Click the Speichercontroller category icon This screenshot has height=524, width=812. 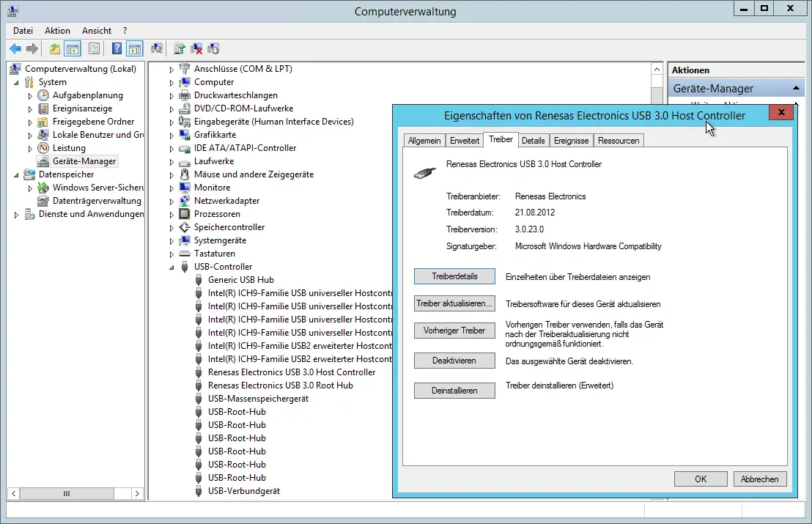(x=185, y=227)
